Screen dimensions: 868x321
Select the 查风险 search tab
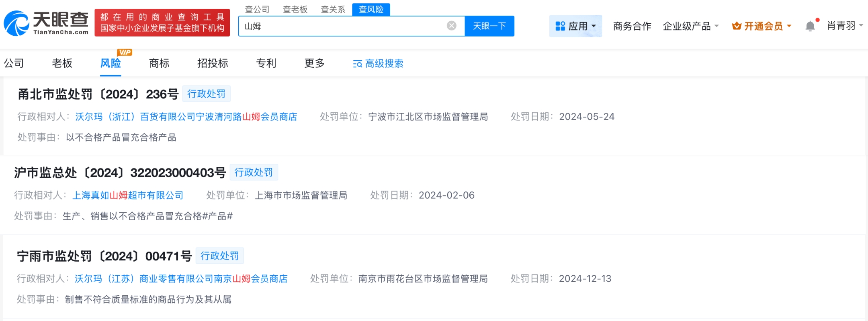[371, 9]
